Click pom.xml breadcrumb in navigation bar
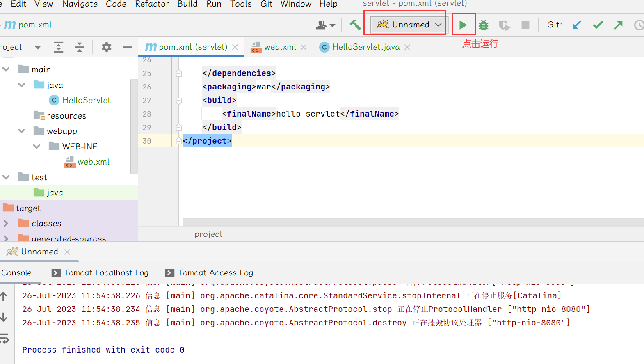 point(29,25)
